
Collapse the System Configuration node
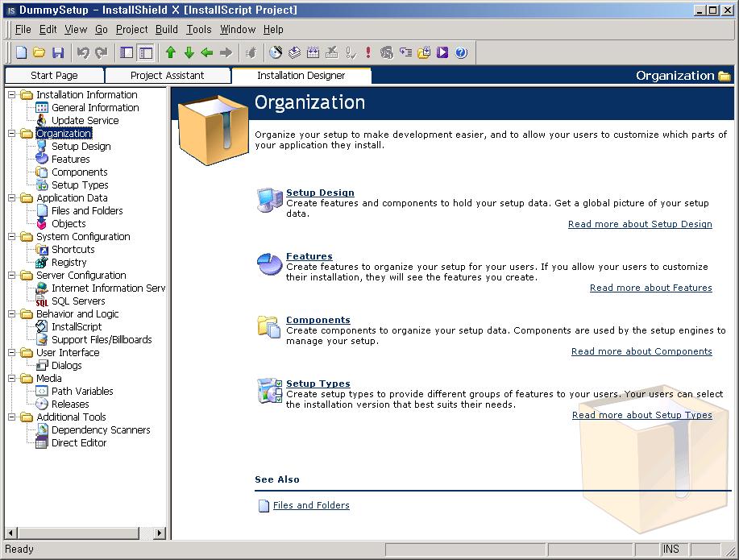coord(12,237)
